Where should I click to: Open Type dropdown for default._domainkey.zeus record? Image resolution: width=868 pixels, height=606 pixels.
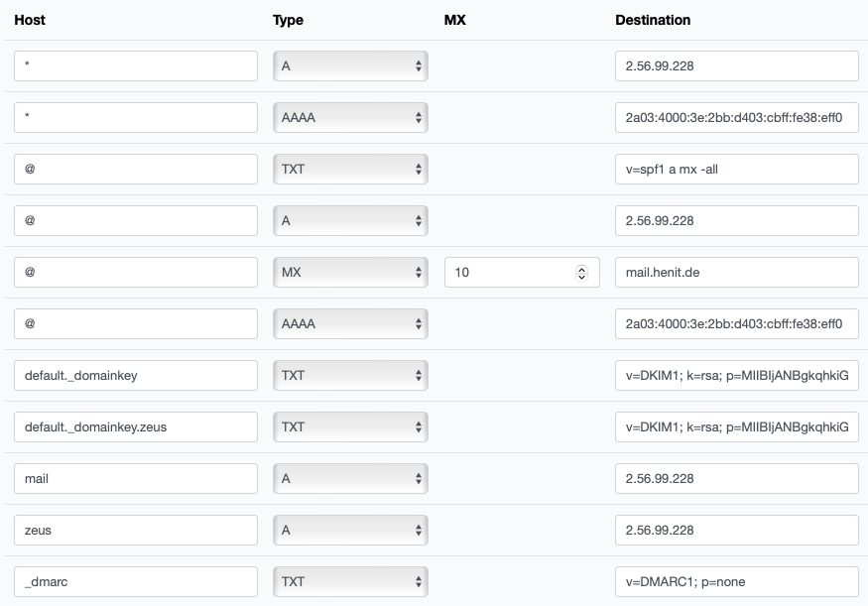(x=350, y=427)
